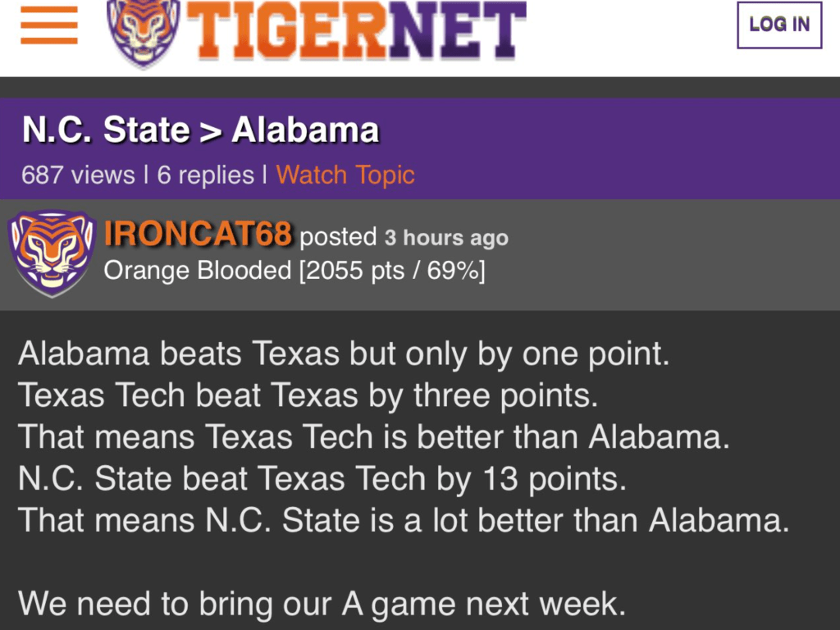
Task: Click the topic title N.C. State > Alabama
Action: click(201, 130)
